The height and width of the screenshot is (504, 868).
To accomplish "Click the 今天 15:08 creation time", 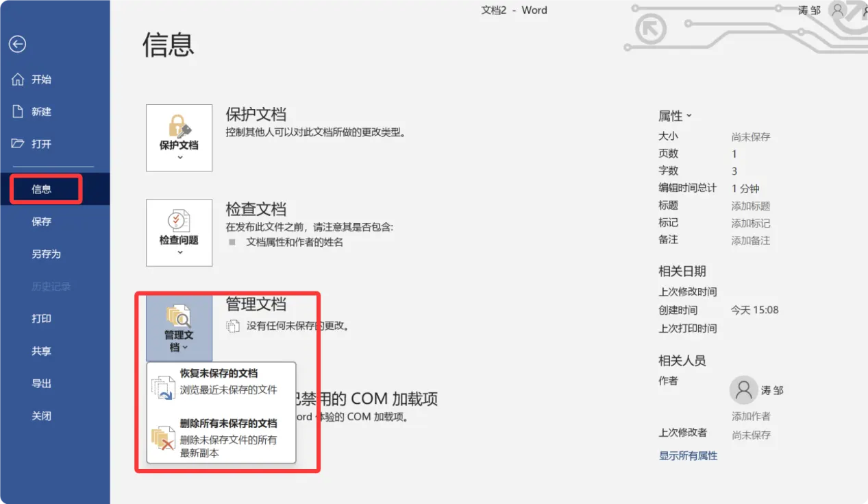I will 755,310.
